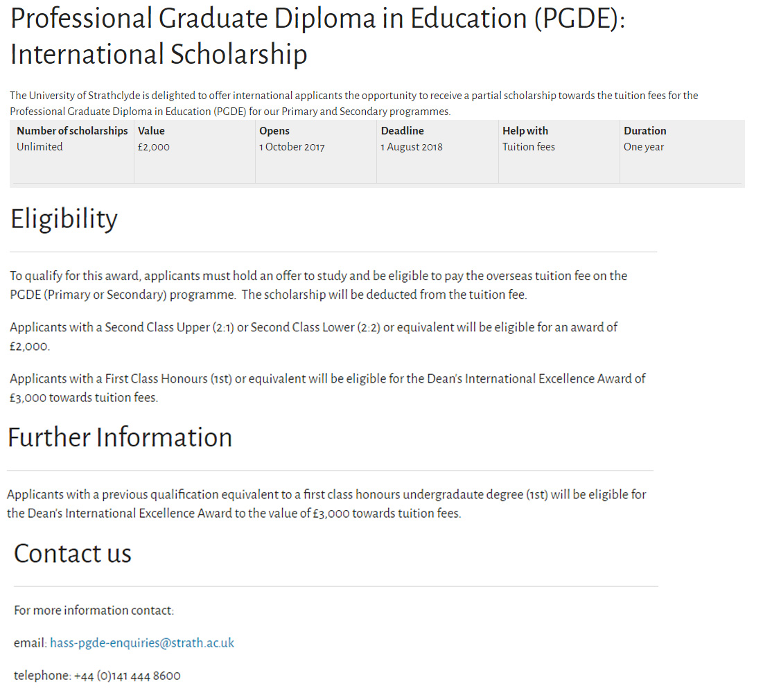Click the Help with column header

525,131
